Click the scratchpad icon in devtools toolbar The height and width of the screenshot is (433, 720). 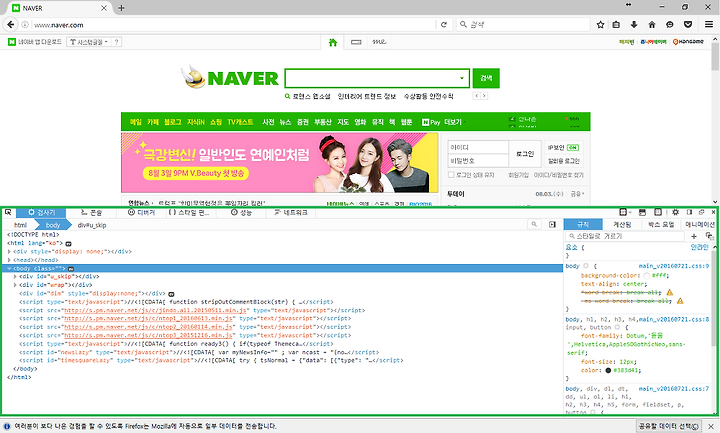point(642,212)
